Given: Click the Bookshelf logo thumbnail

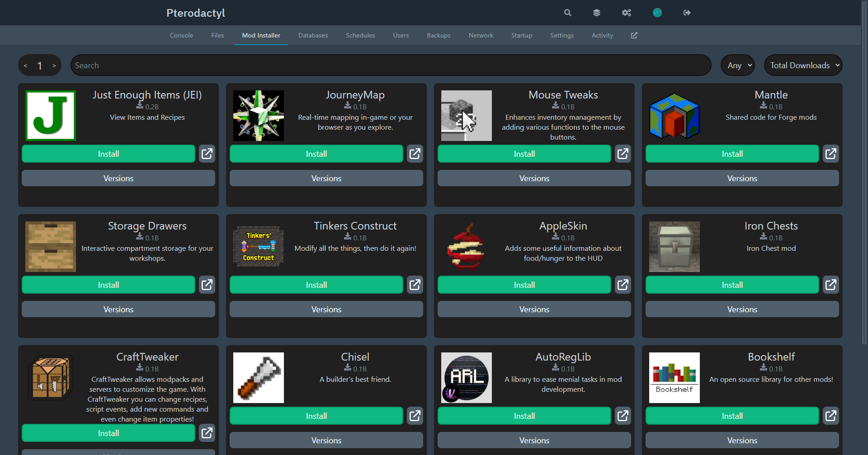Looking at the screenshot, I should click(675, 378).
